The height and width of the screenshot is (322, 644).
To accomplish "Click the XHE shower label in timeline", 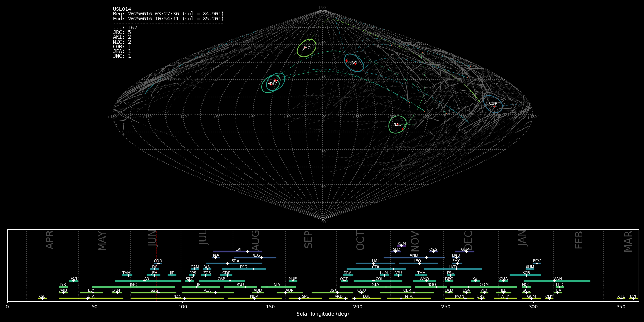I will tap(621, 296).
